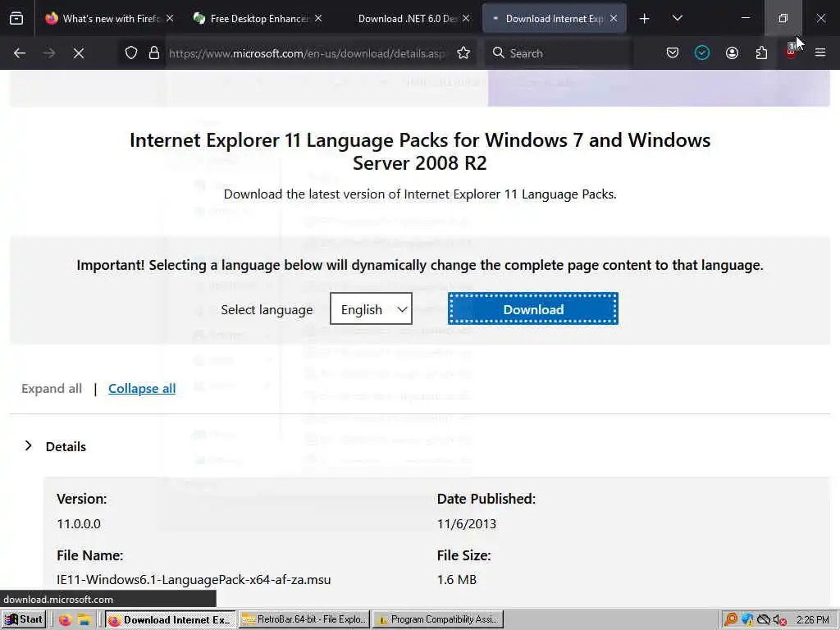Select file size 1.6 MB
Screen dimensions: 840x630
[x=456, y=580]
